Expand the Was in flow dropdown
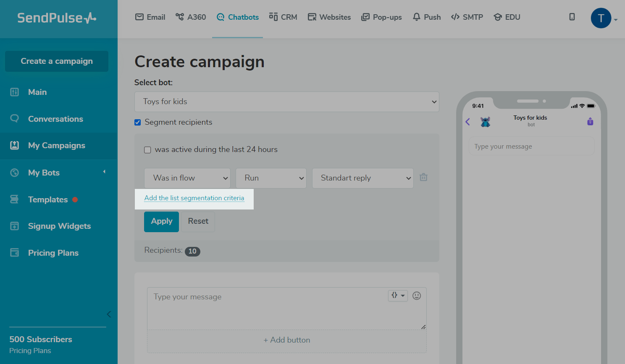The width and height of the screenshot is (625, 364). tap(187, 178)
